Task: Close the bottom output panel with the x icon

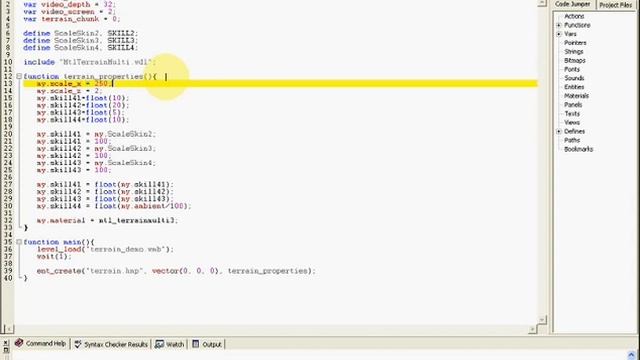Action: 6,343
